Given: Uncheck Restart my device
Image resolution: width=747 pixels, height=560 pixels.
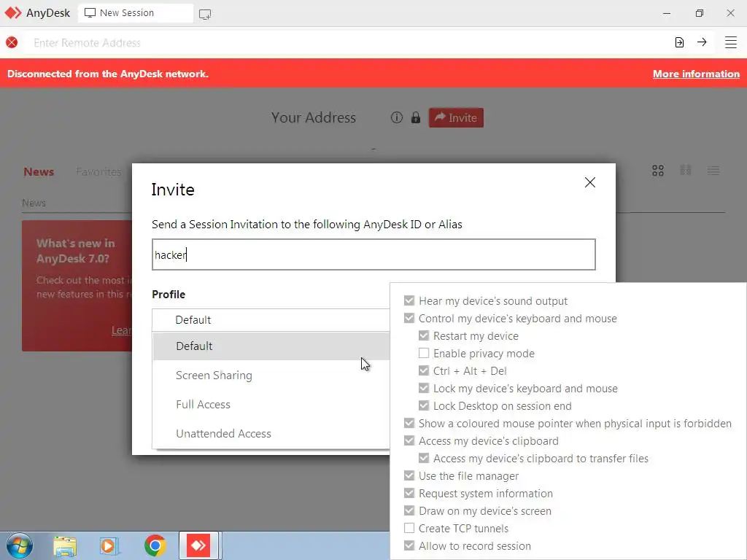Looking at the screenshot, I should (x=424, y=335).
